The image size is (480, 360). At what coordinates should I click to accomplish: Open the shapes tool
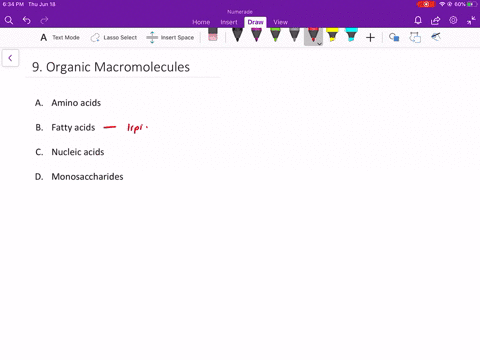[394, 37]
